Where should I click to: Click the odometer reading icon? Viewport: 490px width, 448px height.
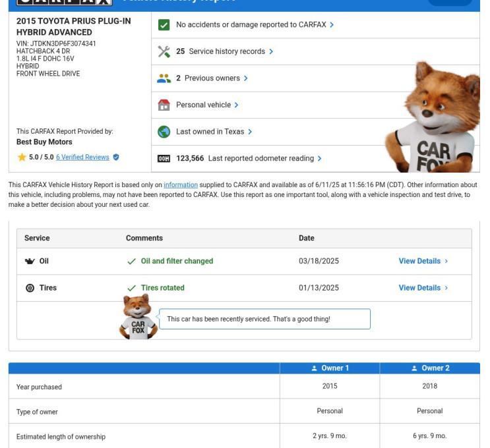[x=164, y=159]
